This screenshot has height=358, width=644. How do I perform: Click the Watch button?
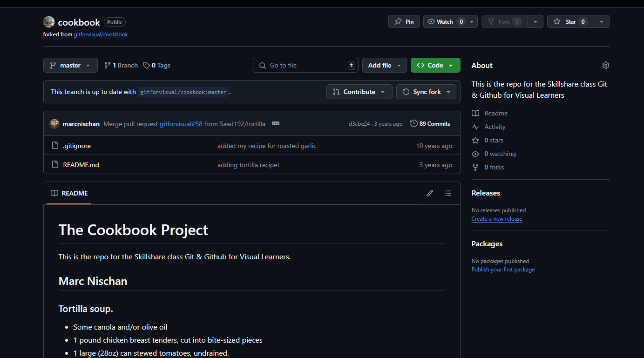445,21
